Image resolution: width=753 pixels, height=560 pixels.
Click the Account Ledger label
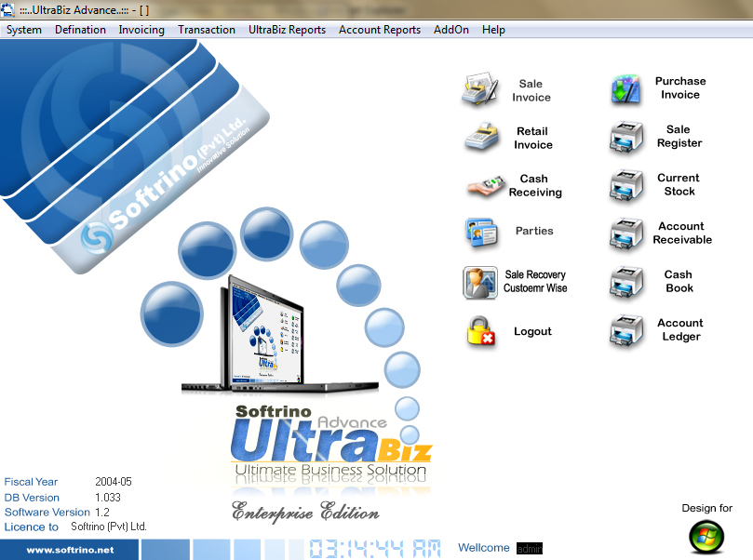(680, 330)
